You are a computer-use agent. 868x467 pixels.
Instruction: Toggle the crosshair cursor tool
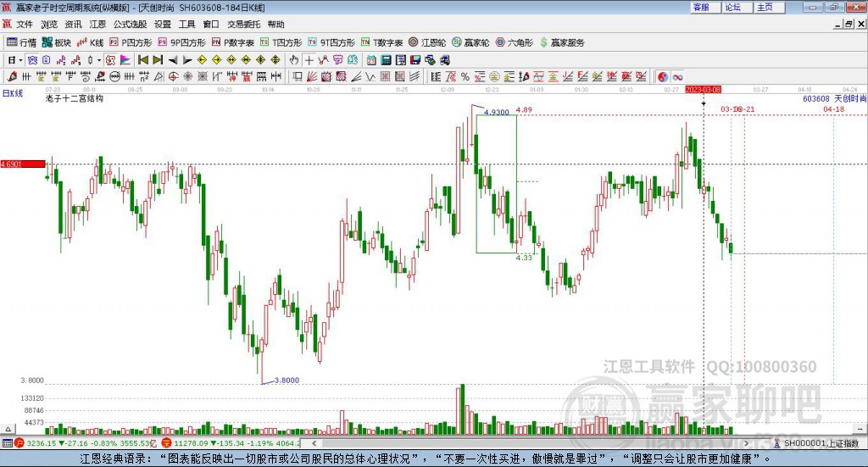pyautogui.click(x=309, y=60)
